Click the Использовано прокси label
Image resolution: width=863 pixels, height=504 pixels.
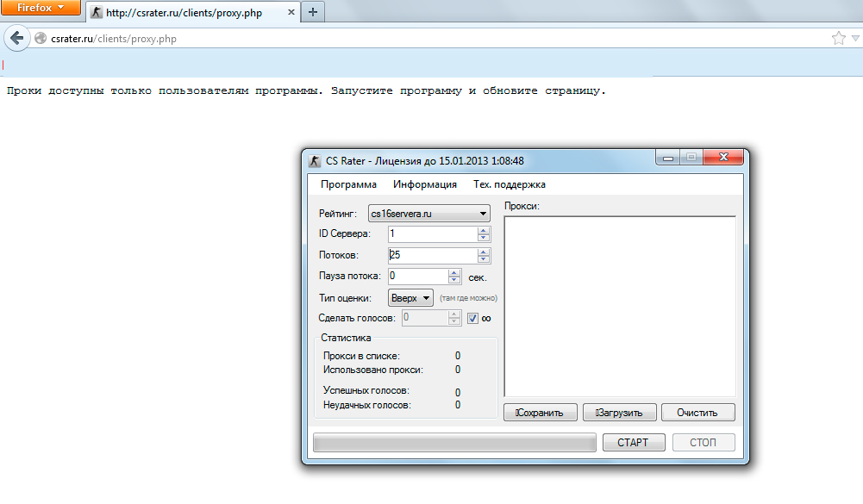pyautogui.click(x=373, y=370)
